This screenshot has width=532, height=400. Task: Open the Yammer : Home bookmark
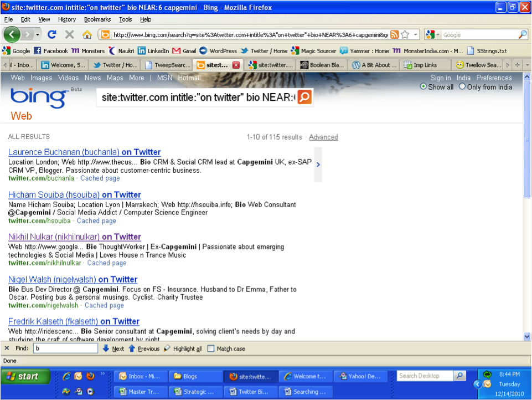(364, 51)
